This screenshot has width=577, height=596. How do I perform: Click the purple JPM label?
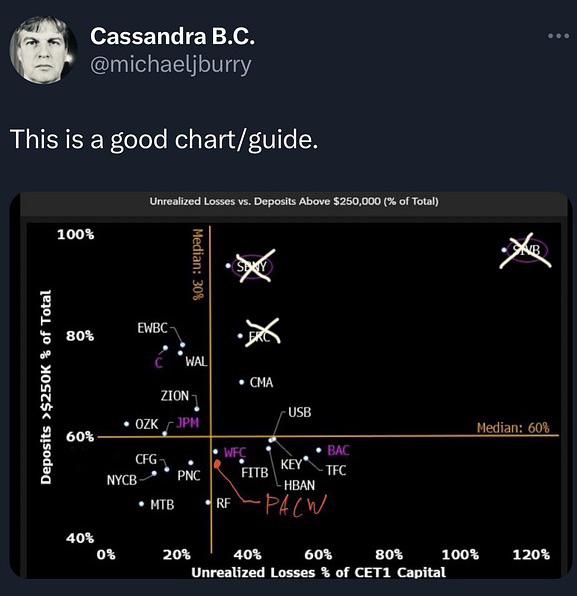tap(188, 422)
